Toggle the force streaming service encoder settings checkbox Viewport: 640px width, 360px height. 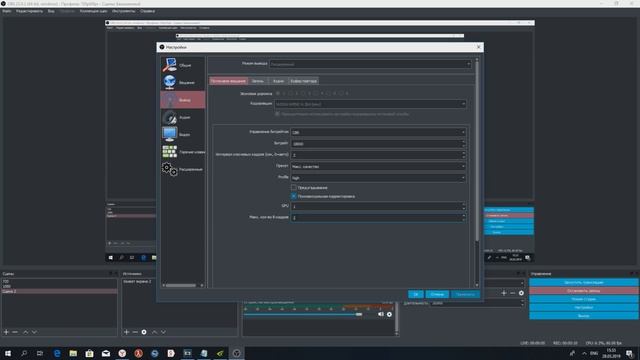[277, 114]
